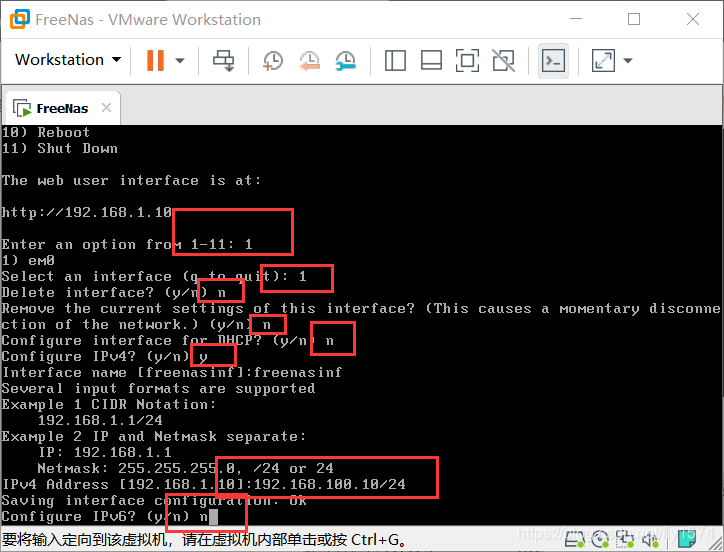Click the network adapter status icon

point(625,539)
